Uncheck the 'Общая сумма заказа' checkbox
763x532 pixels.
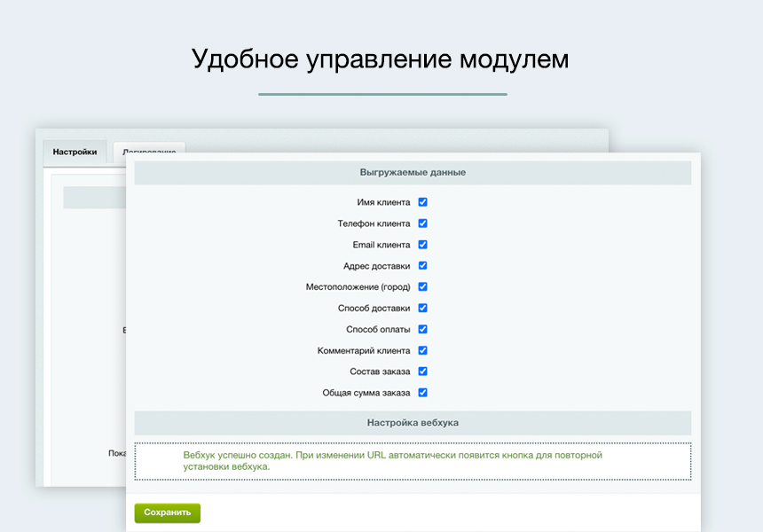[x=423, y=392]
